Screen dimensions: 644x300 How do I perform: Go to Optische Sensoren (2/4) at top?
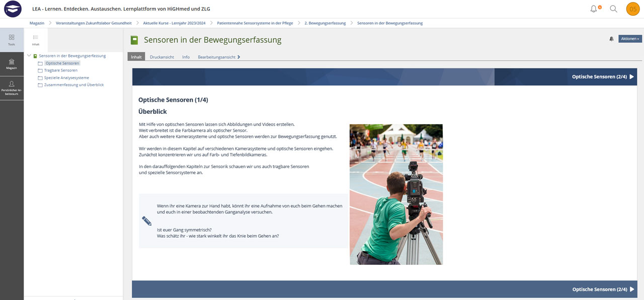[x=602, y=77]
